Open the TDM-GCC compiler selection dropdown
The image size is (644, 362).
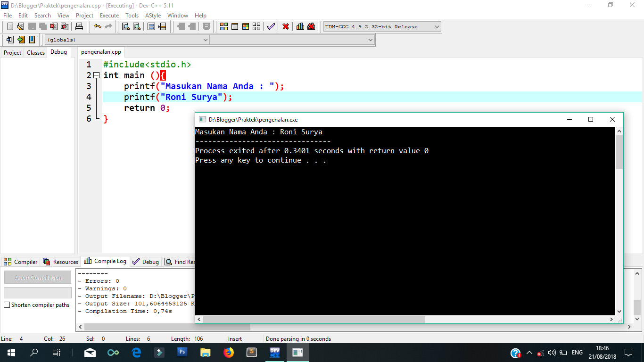437,26
